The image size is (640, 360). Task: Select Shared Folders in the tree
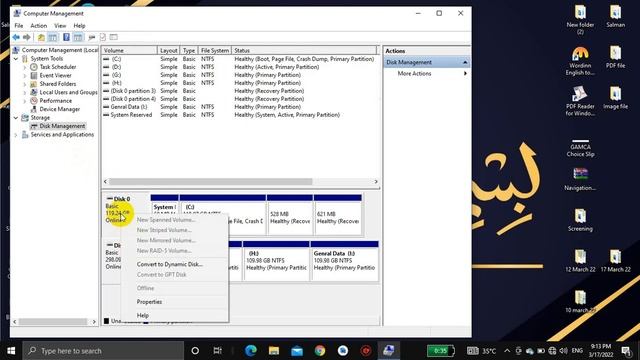58,84
